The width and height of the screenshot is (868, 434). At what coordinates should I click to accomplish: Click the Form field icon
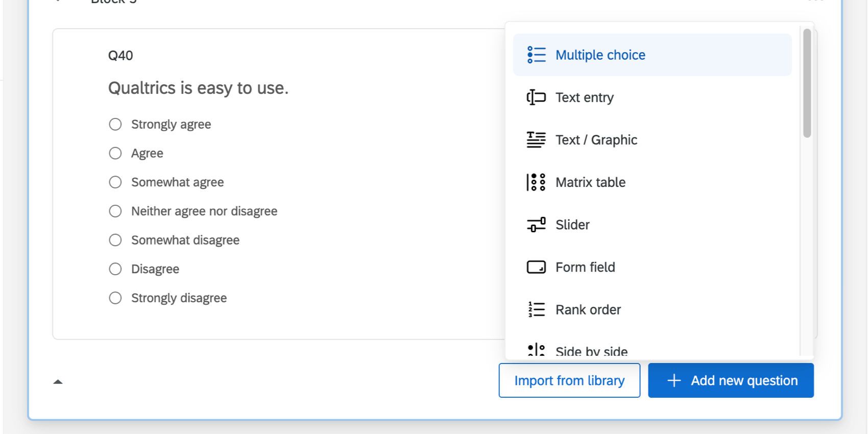(536, 267)
